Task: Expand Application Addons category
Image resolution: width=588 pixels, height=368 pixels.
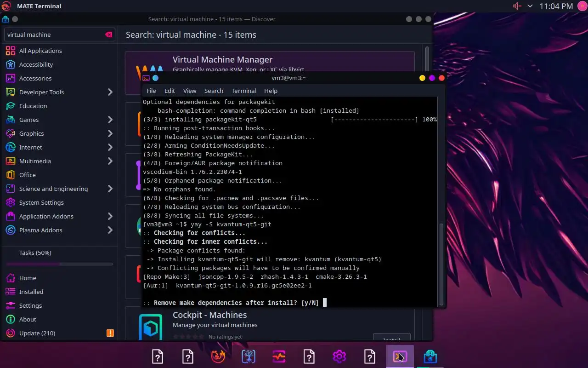Action: click(x=110, y=216)
